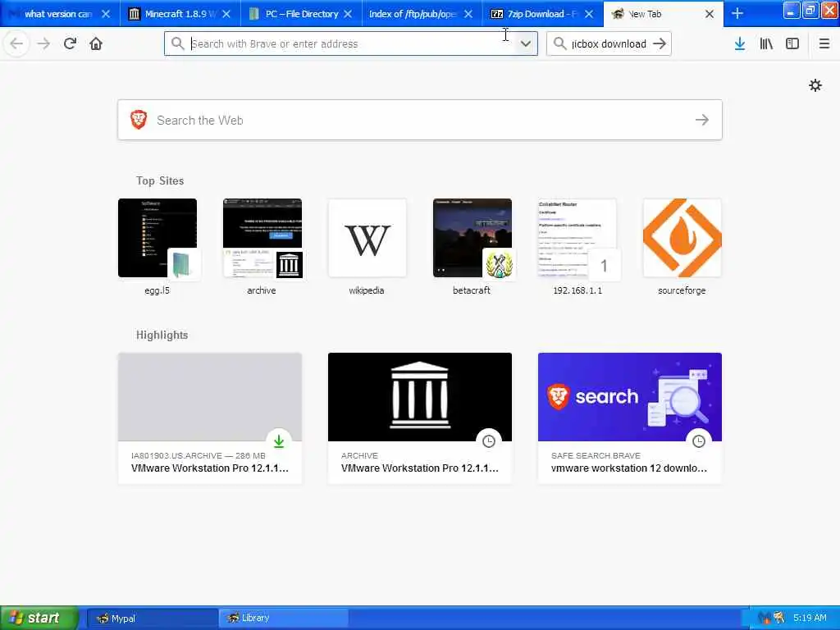Close the 'what version can' tab
This screenshot has width=840, height=630.
point(106,14)
